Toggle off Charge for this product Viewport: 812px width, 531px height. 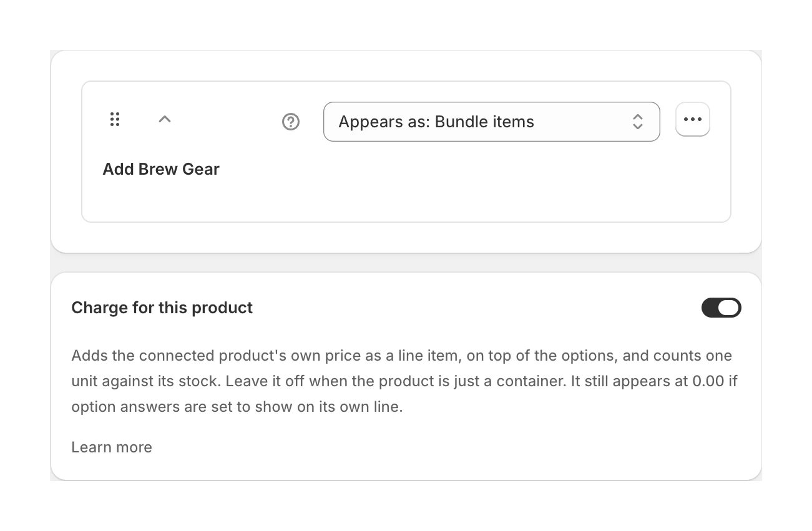click(x=721, y=308)
